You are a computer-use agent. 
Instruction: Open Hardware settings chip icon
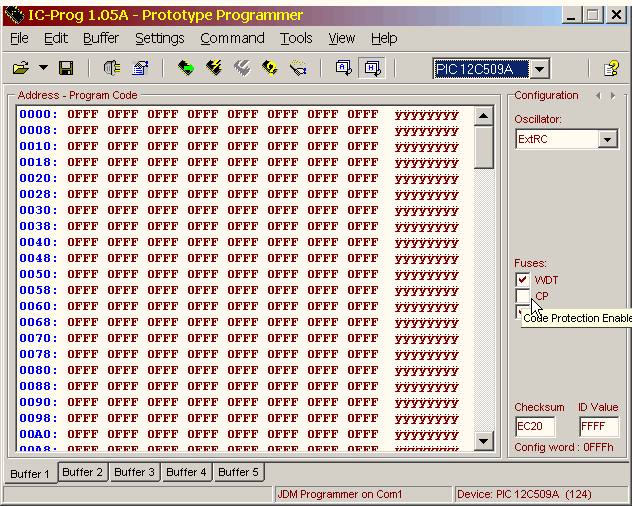tap(112, 68)
